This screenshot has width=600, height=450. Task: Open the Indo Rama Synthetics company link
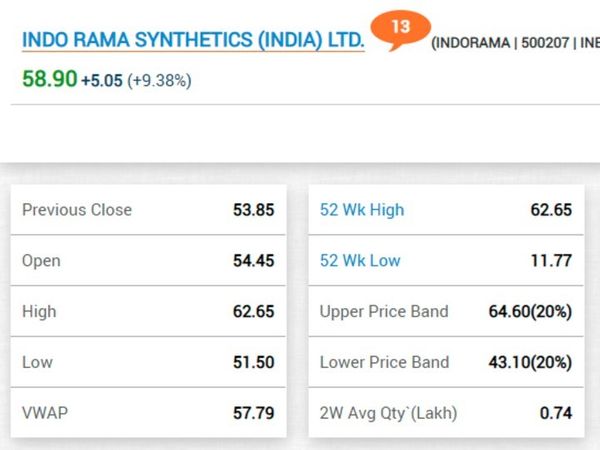[193, 40]
